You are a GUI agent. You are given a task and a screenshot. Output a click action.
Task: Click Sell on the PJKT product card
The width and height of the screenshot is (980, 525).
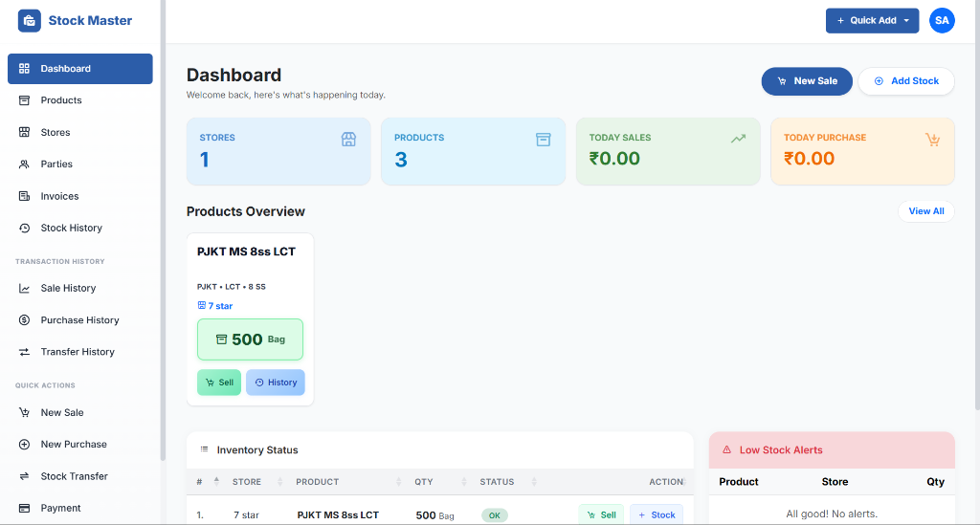tap(219, 383)
